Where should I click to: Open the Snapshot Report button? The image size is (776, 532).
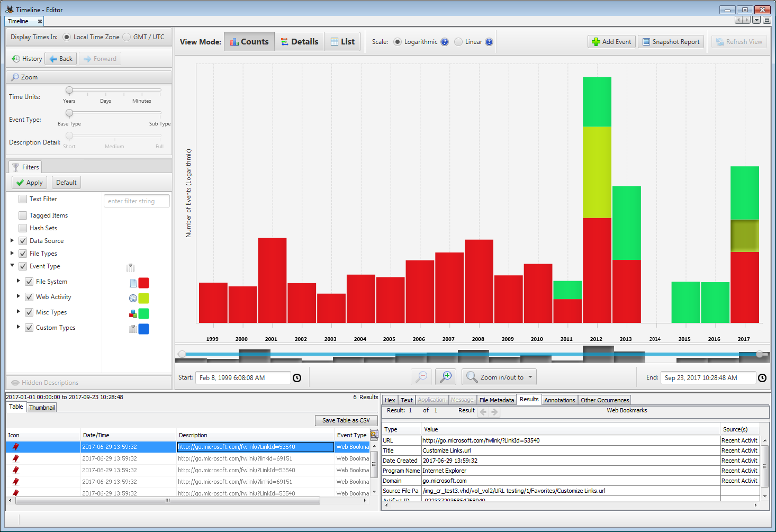pyautogui.click(x=670, y=42)
